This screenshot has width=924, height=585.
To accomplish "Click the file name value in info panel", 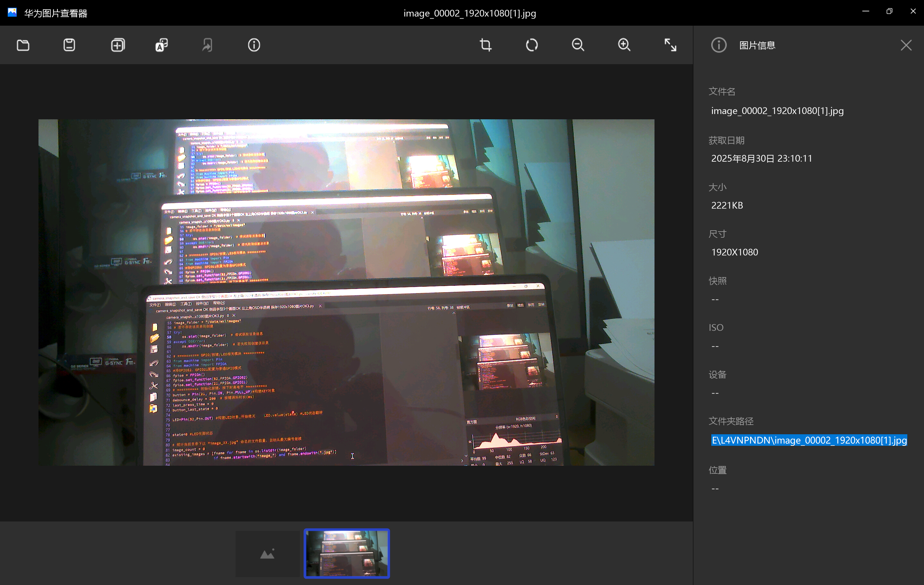I will tap(777, 111).
